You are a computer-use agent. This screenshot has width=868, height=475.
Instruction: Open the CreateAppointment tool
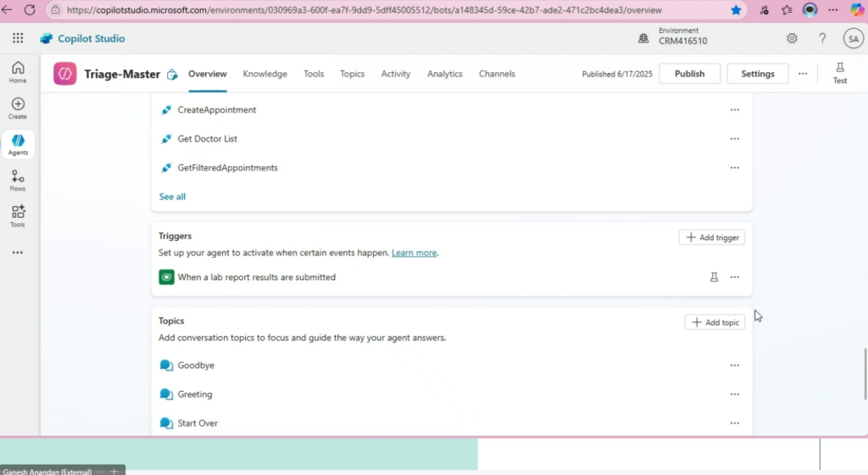click(217, 109)
